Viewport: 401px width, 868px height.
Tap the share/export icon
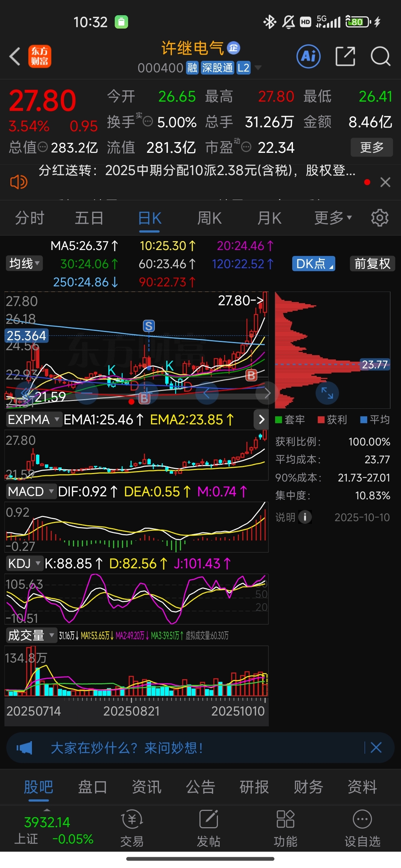click(x=345, y=56)
